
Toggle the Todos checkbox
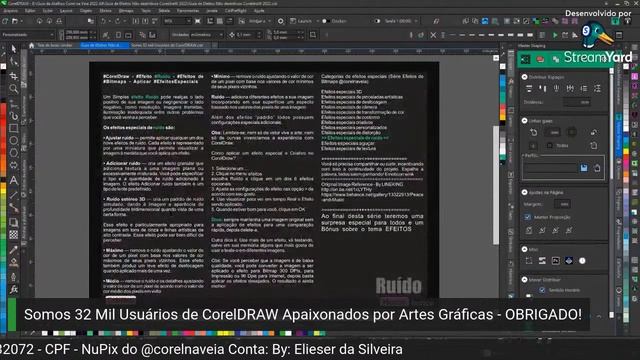tap(550, 145)
